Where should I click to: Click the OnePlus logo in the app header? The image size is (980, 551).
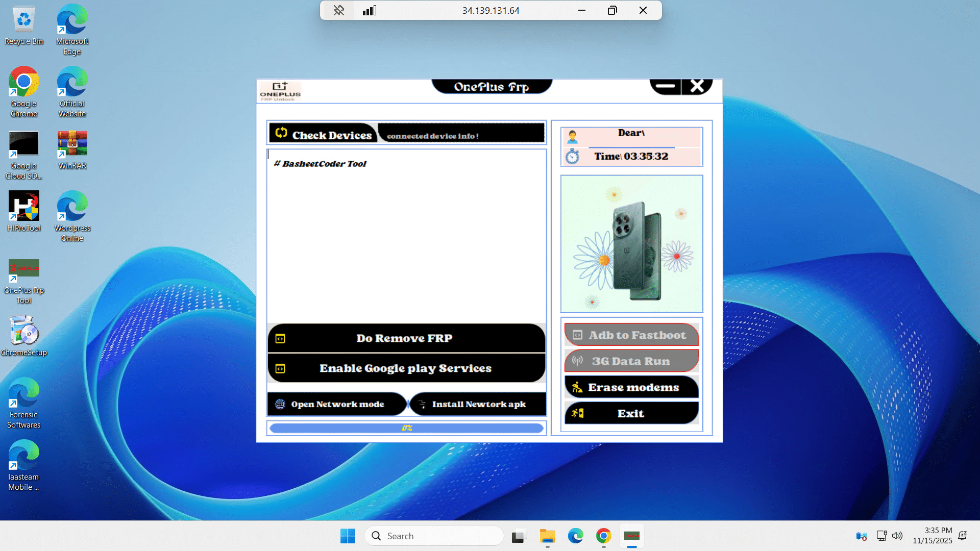click(x=280, y=91)
